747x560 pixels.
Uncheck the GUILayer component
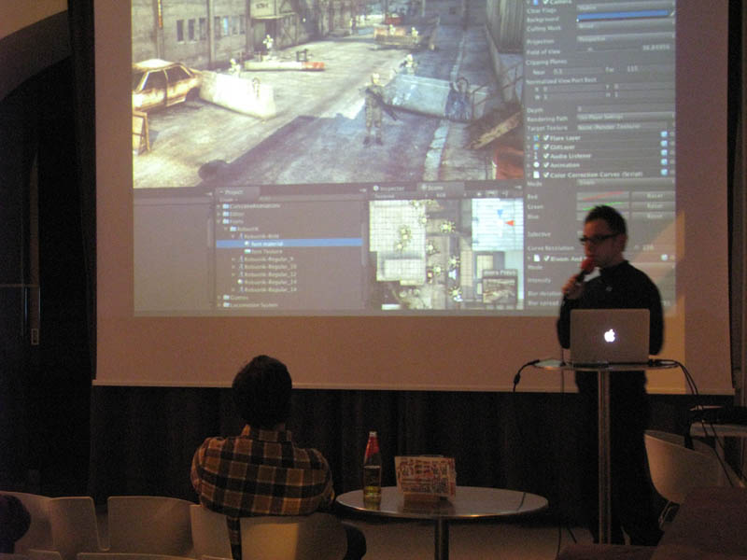(546, 147)
